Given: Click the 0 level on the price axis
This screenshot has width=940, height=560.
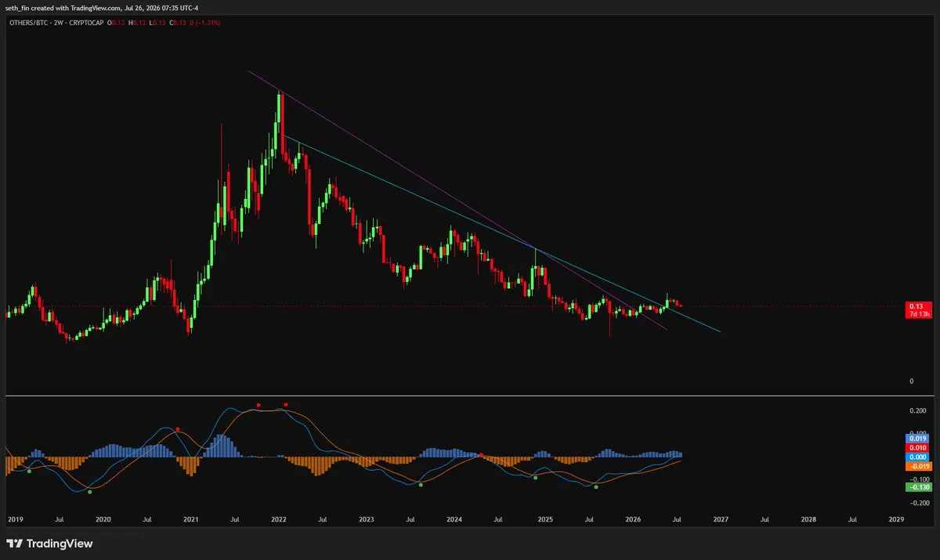Looking at the screenshot, I should point(912,381).
